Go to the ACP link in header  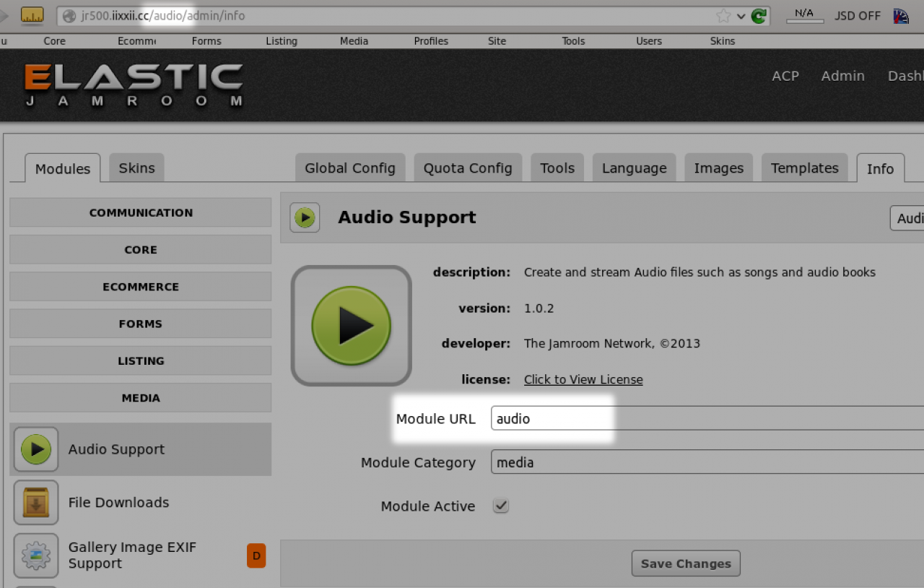pos(785,76)
